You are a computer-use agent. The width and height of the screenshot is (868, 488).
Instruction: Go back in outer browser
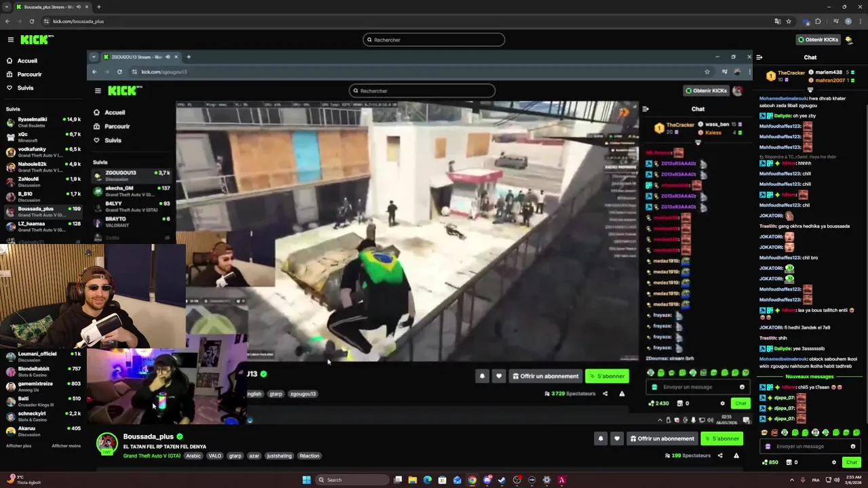coord(7,21)
